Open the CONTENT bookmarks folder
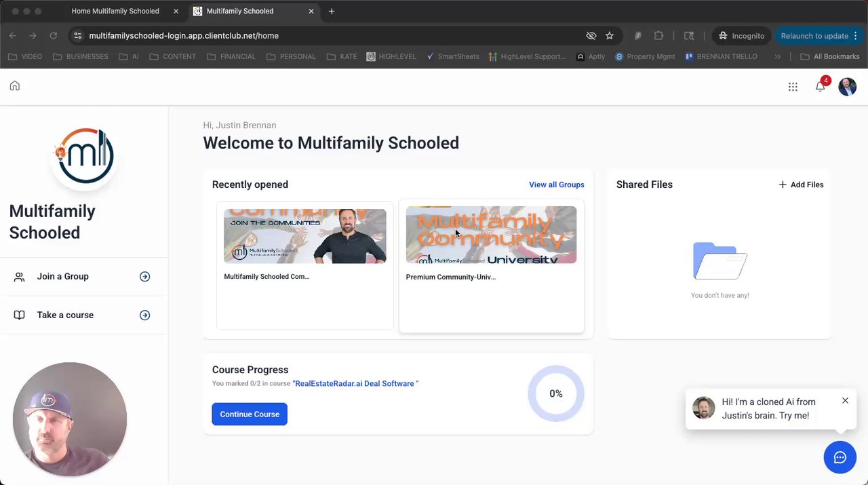The width and height of the screenshot is (868, 485). pyautogui.click(x=172, y=56)
